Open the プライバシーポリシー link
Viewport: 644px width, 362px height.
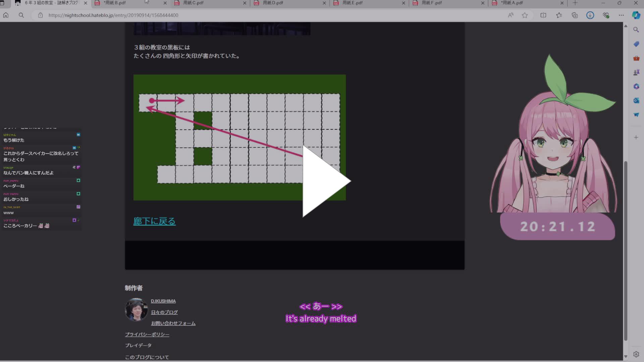[x=147, y=334]
